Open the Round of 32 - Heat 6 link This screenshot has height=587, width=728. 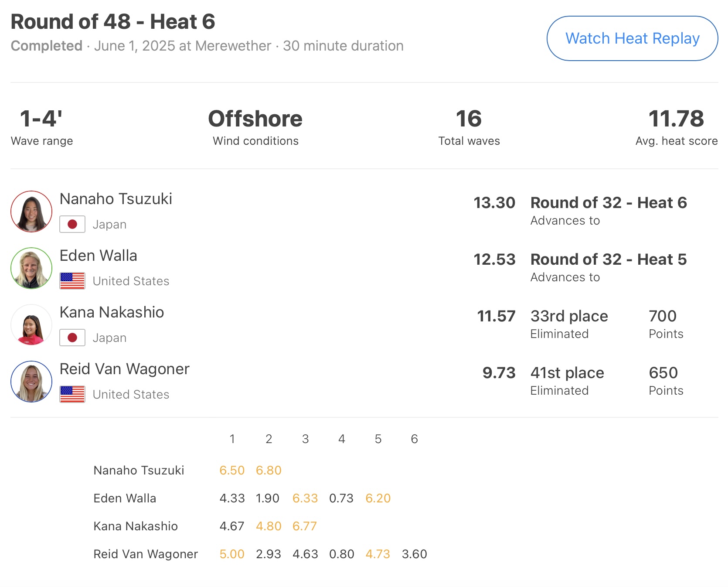point(609,203)
